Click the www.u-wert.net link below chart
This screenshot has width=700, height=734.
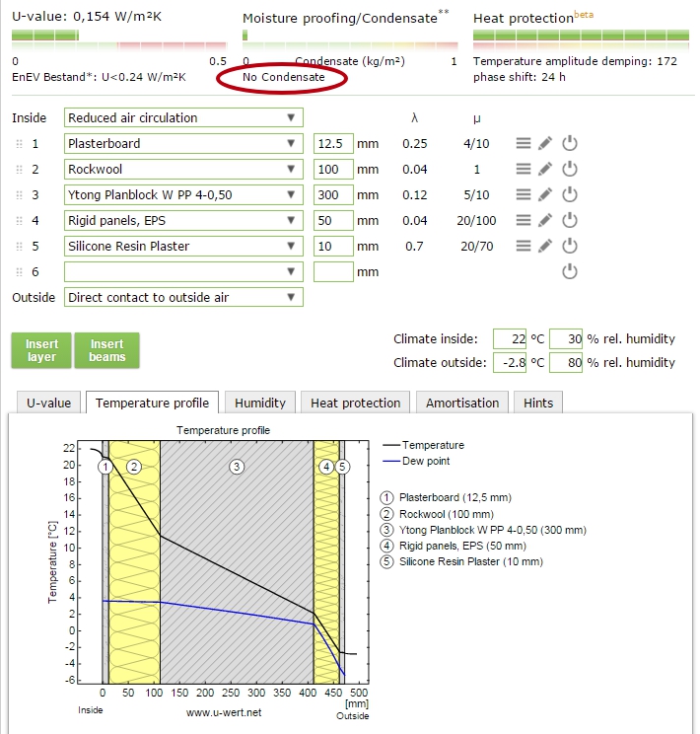pos(224,712)
